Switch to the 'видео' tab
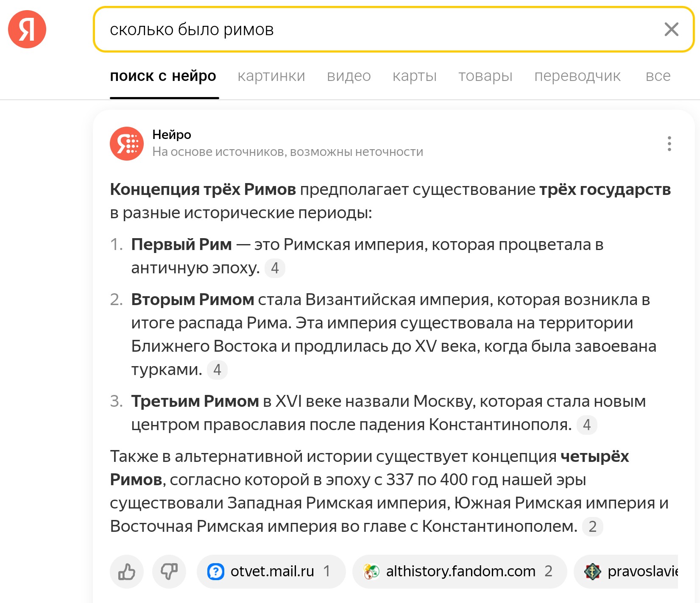This screenshot has height=603, width=700. pos(349,76)
